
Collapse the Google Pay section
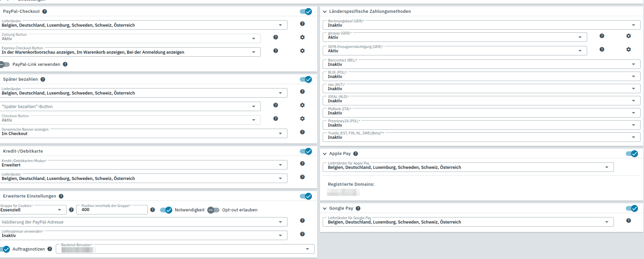[x=325, y=209]
